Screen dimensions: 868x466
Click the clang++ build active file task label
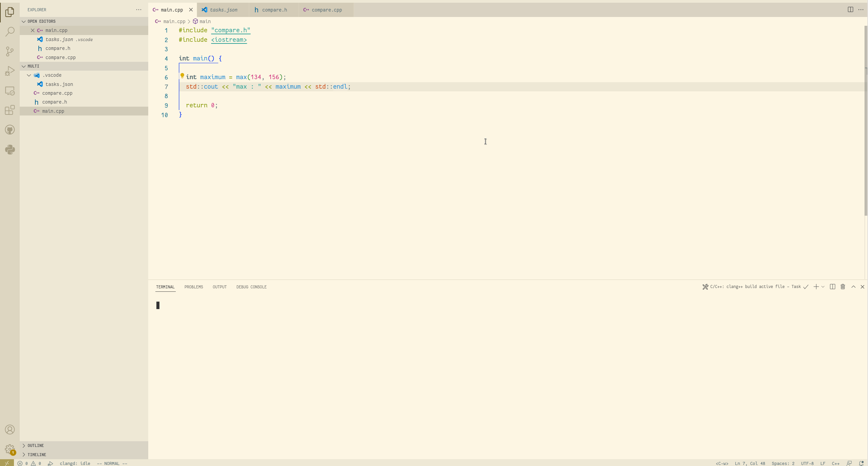tap(755, 287)
